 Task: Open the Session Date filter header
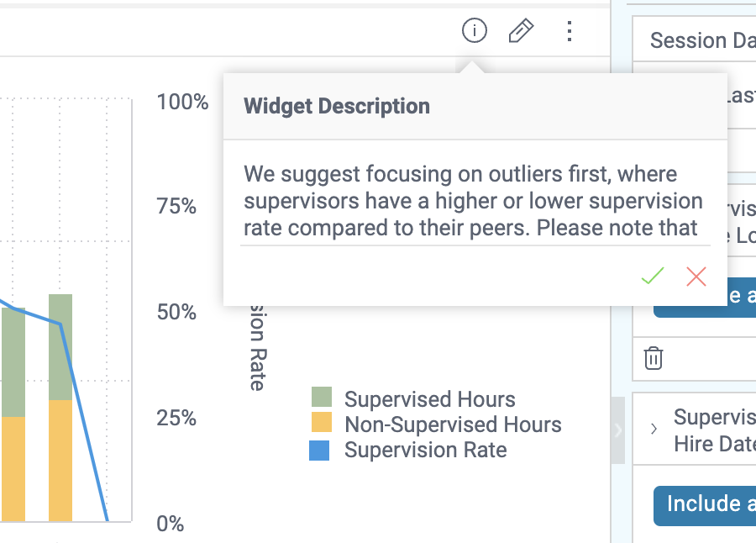[701, 40]
